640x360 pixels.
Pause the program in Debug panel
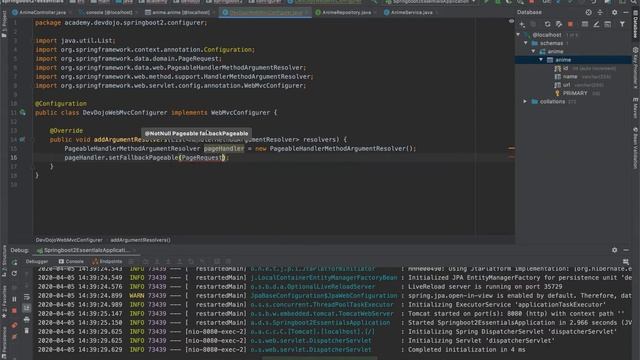[14, 299]
